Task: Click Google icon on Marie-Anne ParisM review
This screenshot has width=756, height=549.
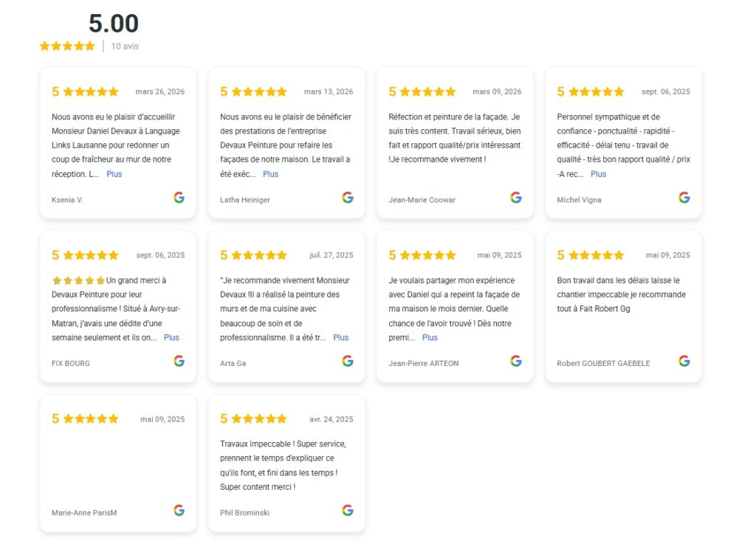Action: click(179, 511)
